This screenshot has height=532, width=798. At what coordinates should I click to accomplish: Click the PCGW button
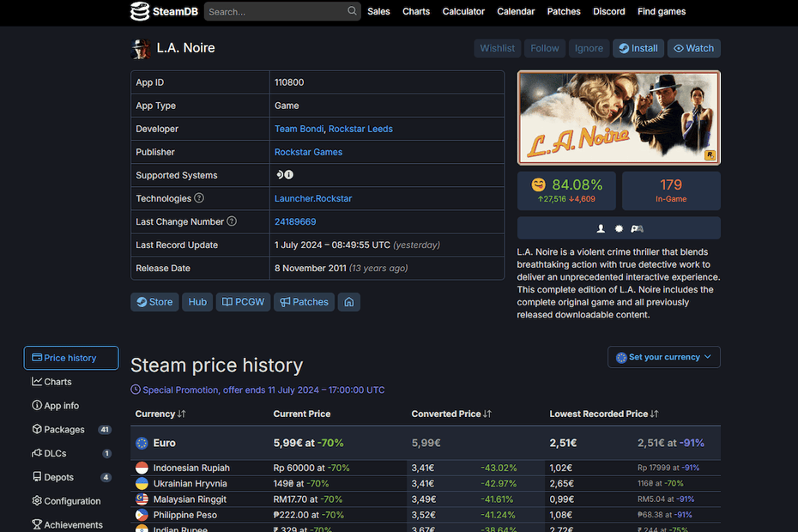click(x=244, y=302)
